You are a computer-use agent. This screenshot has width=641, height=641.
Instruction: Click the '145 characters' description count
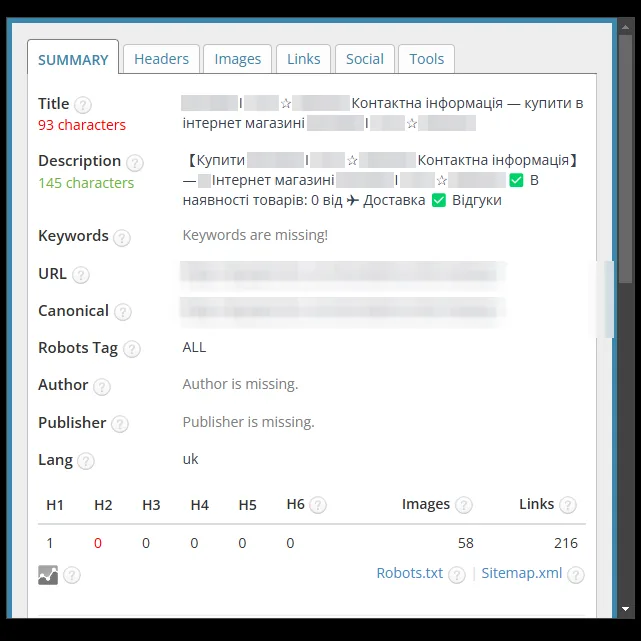(x=86, y=183)
